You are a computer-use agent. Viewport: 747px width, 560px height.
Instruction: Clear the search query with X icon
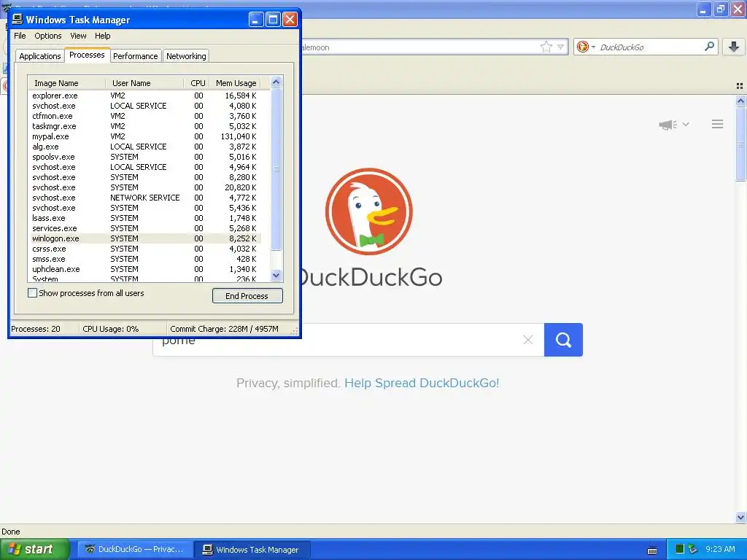[528, 340]
